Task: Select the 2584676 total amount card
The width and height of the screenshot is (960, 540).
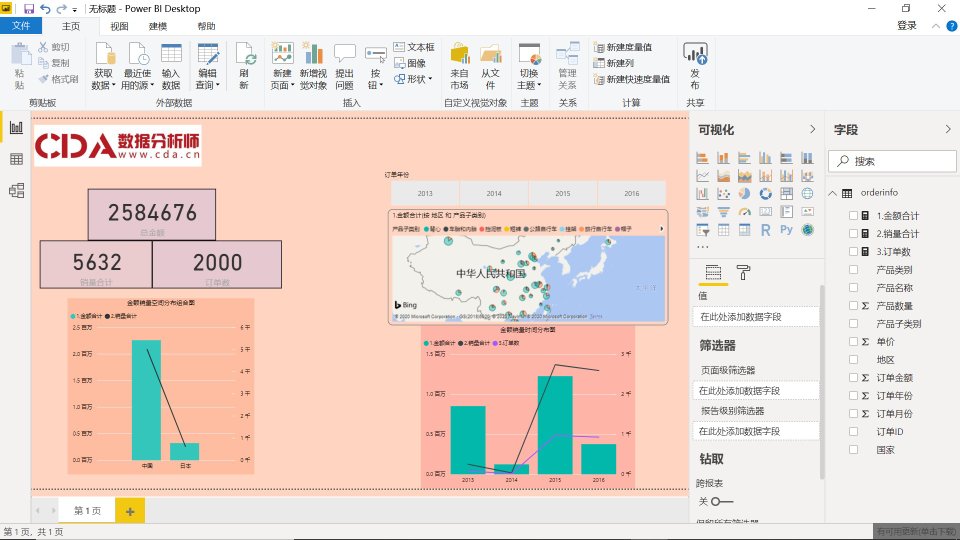Action: (x=152, y=214)
